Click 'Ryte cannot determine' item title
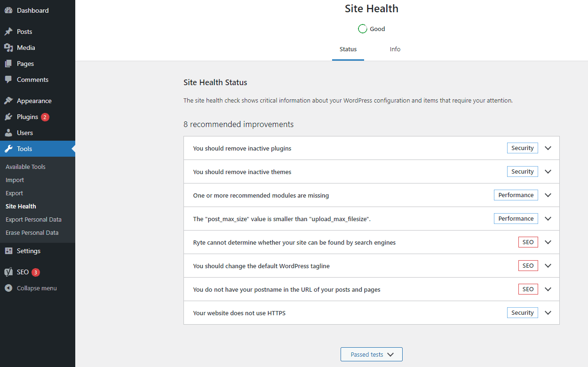The height and width of the screenshot is (367, 588). click(294, 242)
